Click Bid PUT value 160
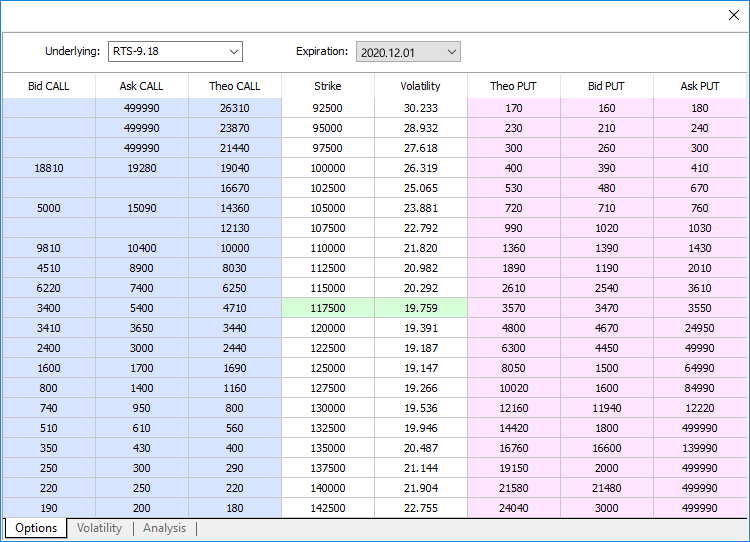The height and width of the screenshot is (542, 750). [x=607, y=108]
